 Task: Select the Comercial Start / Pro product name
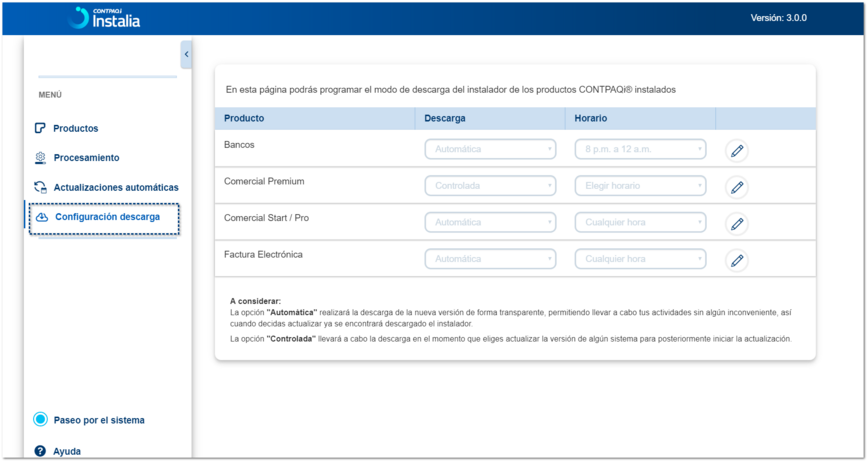coord(266,217)
